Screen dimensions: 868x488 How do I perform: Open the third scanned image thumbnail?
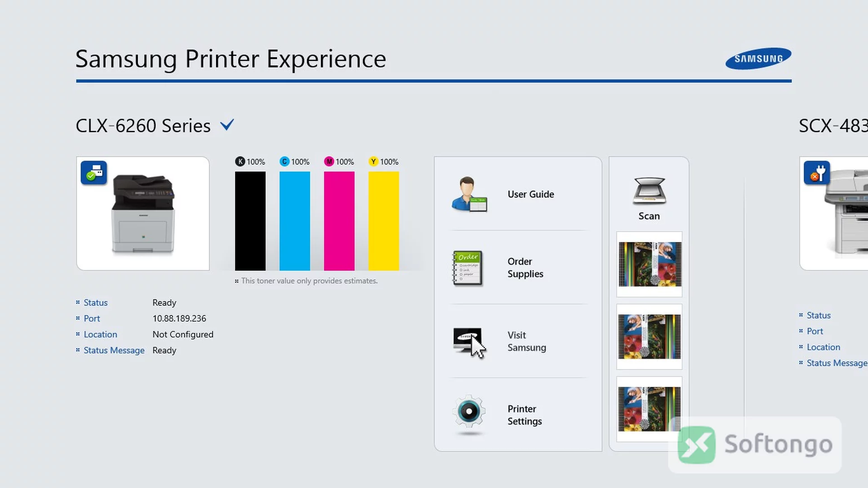click(649, 409)
